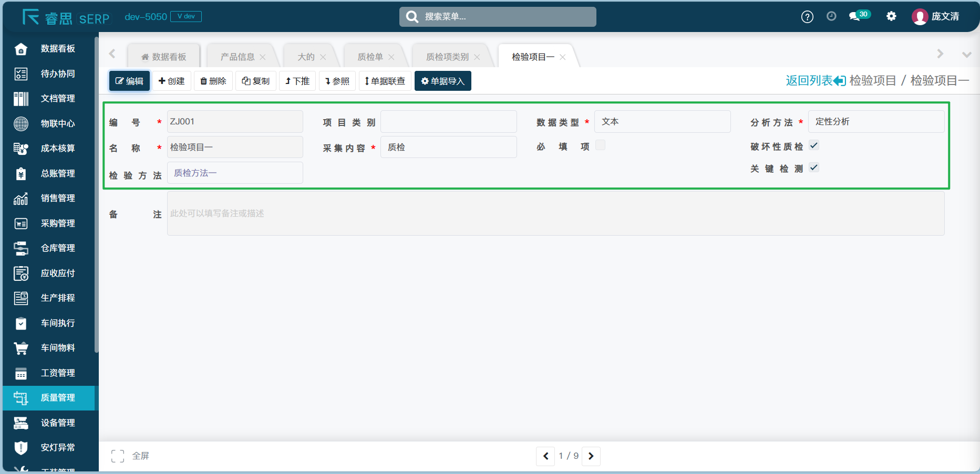This screenshot has width=980, height=474.
Task: Open the 数据类型 dropdown field
Action: point(662,122)
